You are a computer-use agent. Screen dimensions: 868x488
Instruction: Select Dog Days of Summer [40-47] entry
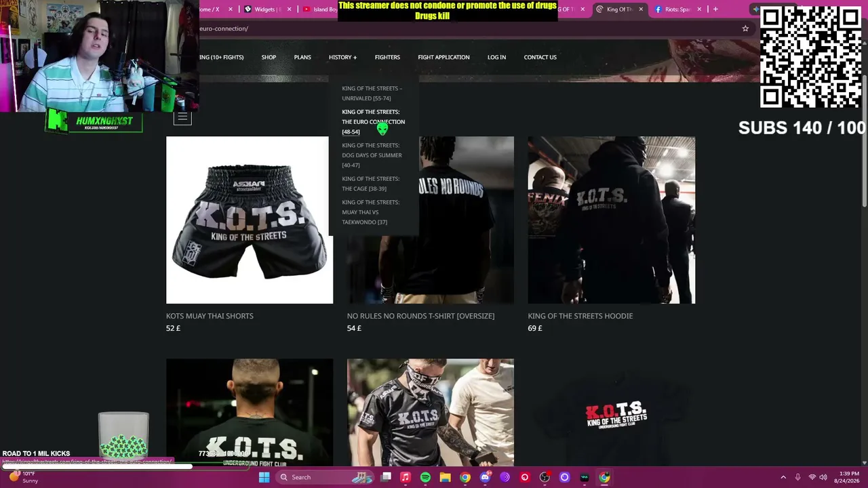tap(372, 155)
